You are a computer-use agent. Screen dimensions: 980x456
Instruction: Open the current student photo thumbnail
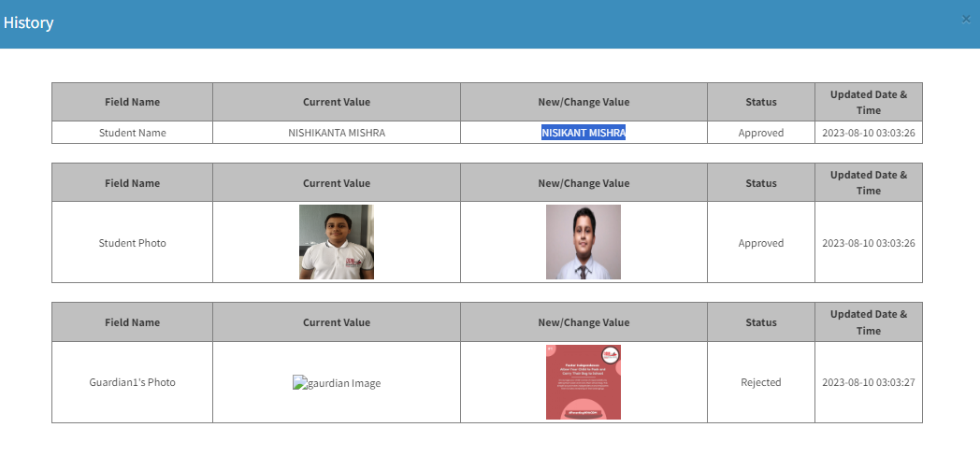coord(337,242)
